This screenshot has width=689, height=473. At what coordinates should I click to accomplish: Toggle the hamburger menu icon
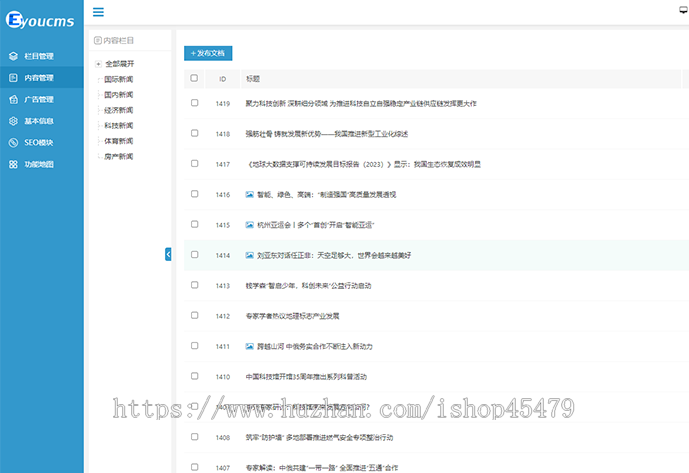(98, 12)
